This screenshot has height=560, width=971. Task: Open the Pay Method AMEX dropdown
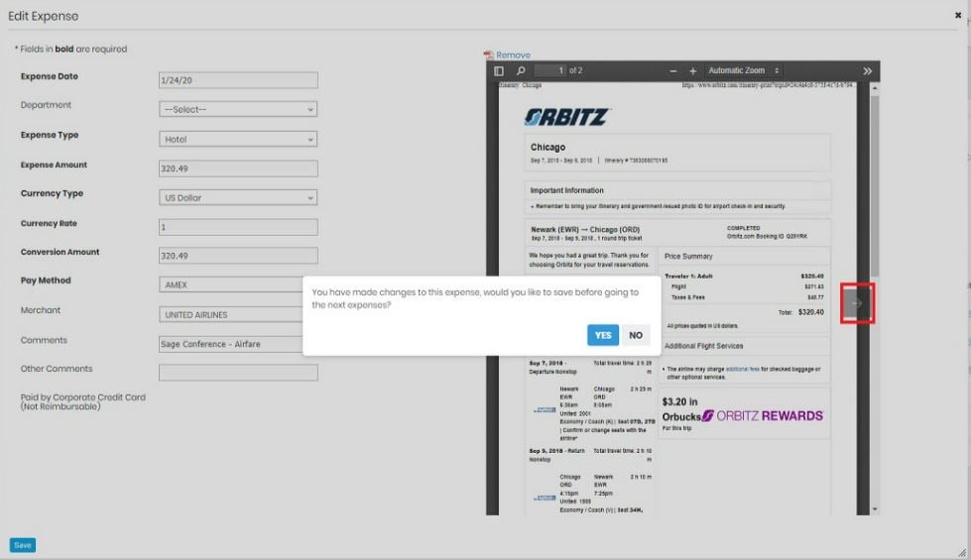[x=231, y=284]
